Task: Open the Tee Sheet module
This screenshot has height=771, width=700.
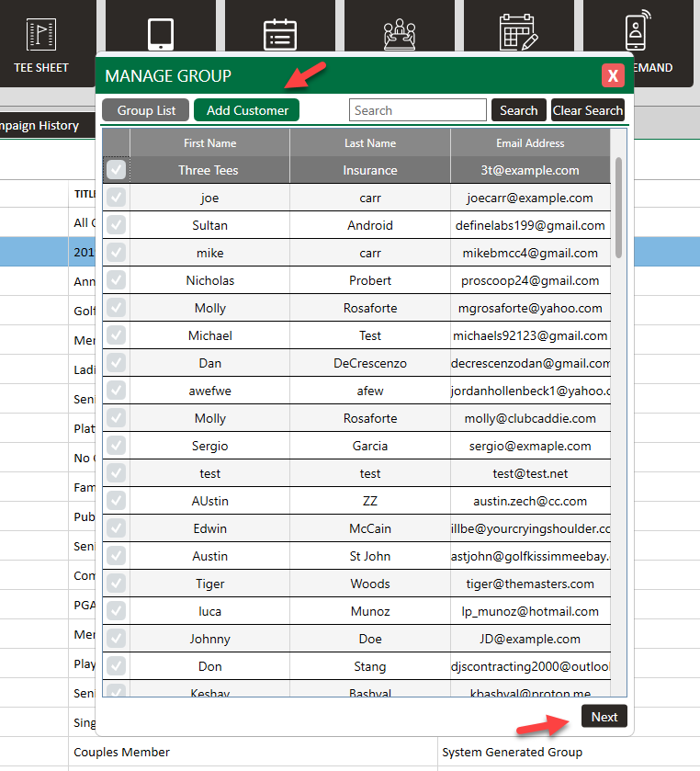Action: (x=41, y=44)
